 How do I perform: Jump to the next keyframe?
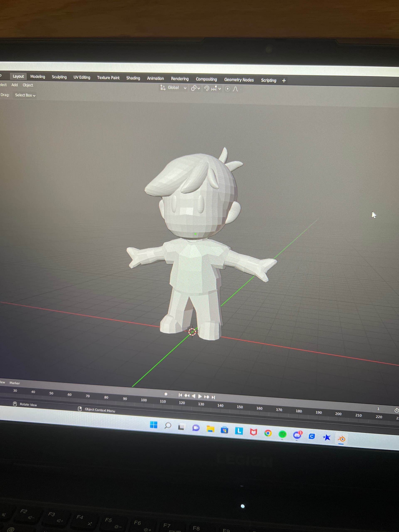207,397
